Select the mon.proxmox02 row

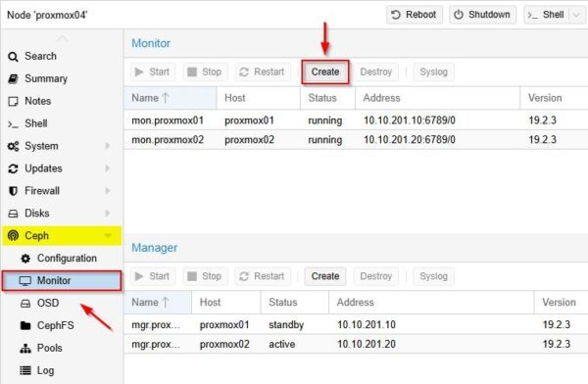click(x=356, y=140)
